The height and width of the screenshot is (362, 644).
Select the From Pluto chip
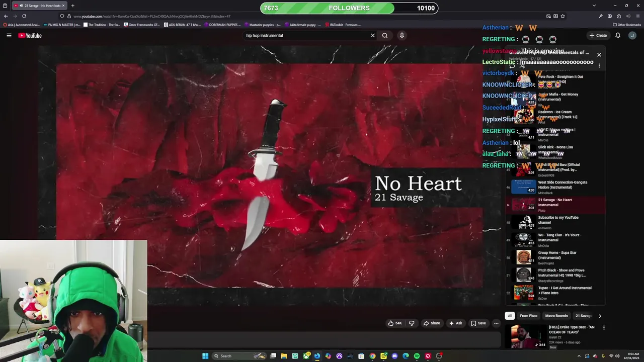pyautogui.click(x=529, y=316)
